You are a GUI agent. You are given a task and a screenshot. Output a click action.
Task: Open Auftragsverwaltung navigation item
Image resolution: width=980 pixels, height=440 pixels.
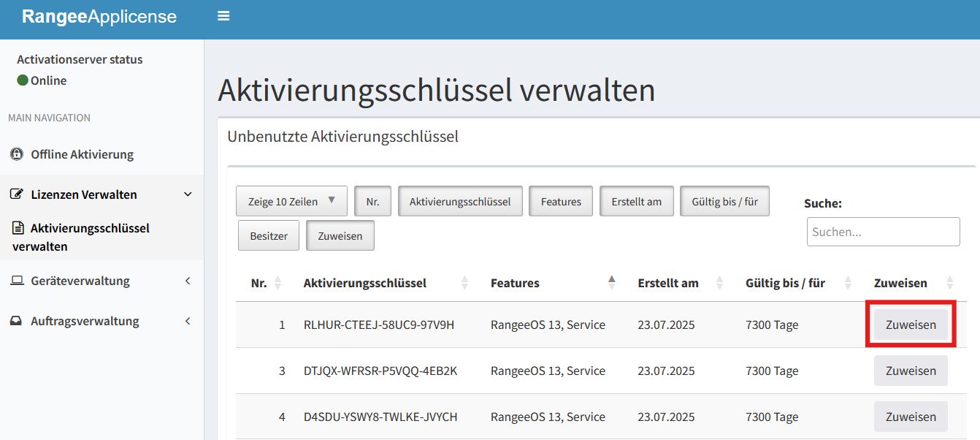click(x=85, y=321)
